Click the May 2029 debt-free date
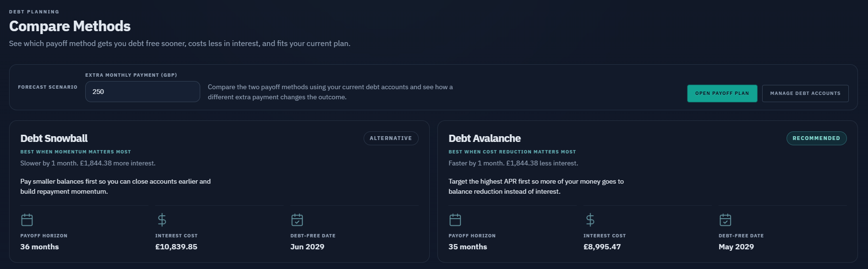This screenshot has height=269, width=868. click(736, 247)
